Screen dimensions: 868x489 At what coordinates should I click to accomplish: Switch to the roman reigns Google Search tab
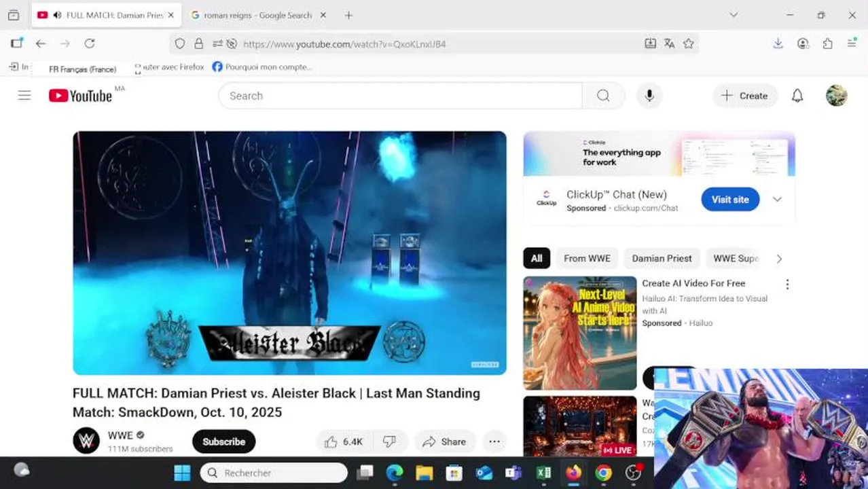[258, 15]
